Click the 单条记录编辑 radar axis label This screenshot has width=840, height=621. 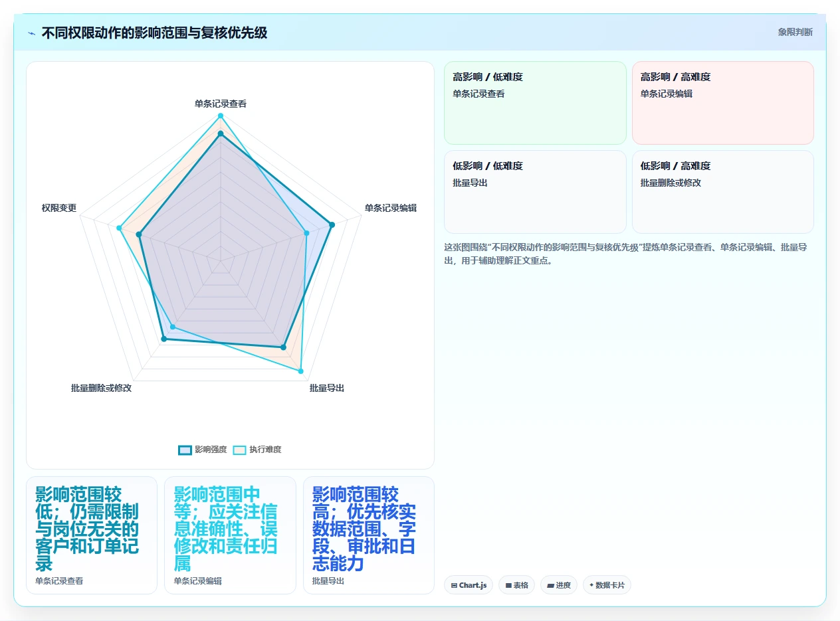point(391,208)
